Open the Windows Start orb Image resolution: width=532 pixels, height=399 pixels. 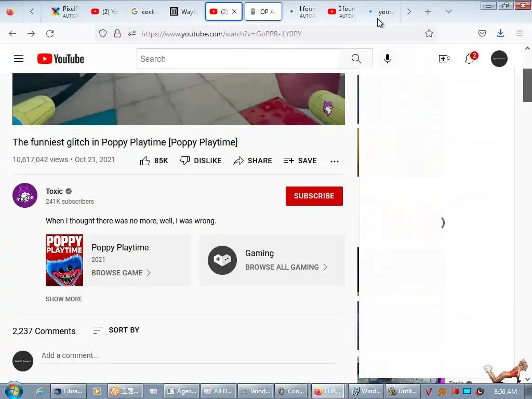pos(13,391)
